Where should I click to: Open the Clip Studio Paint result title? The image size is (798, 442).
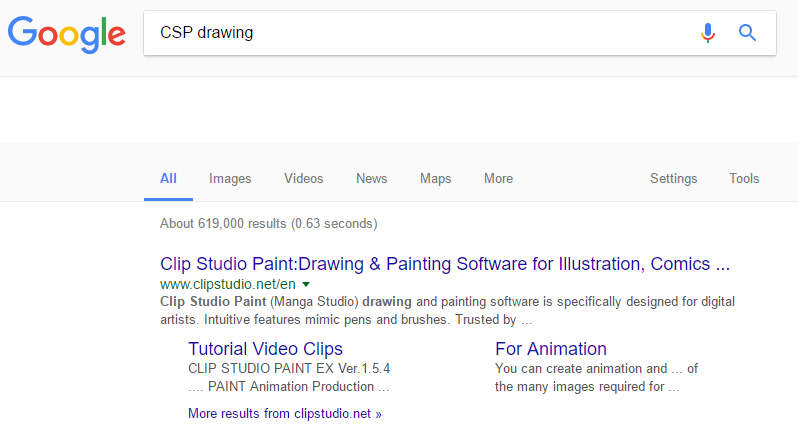click(x=445, y=265)
